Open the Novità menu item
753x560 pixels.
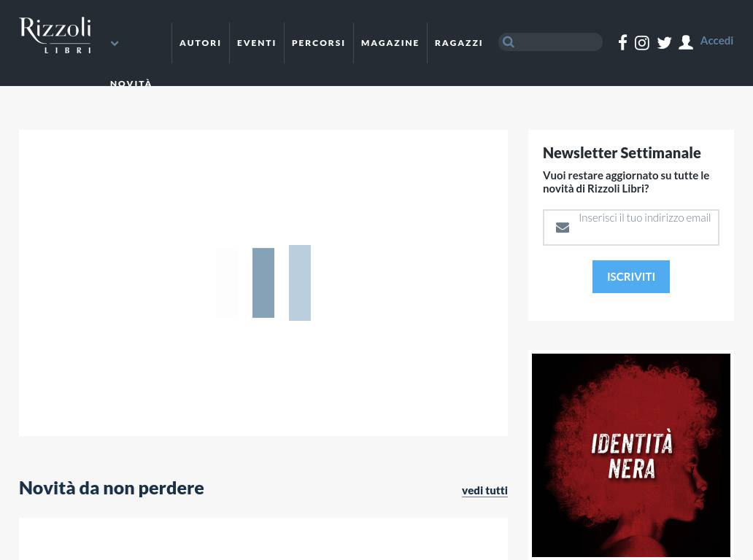tap(131, 83)
